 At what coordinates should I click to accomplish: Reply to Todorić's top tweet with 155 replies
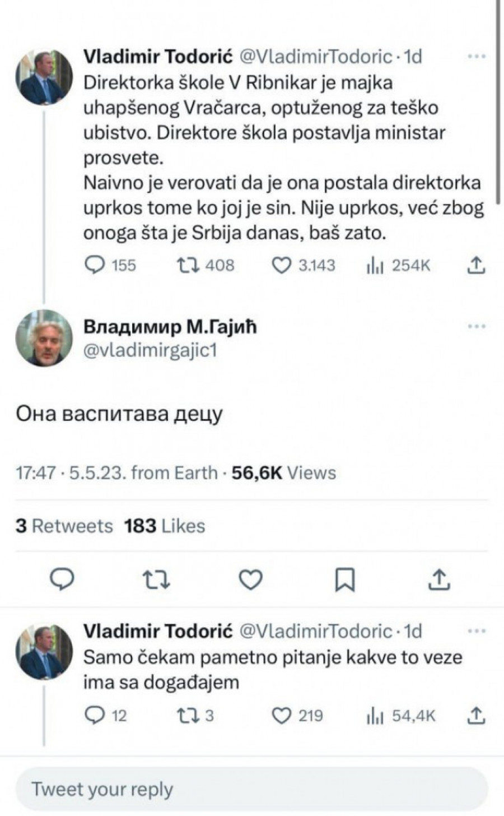pos(94,265)
